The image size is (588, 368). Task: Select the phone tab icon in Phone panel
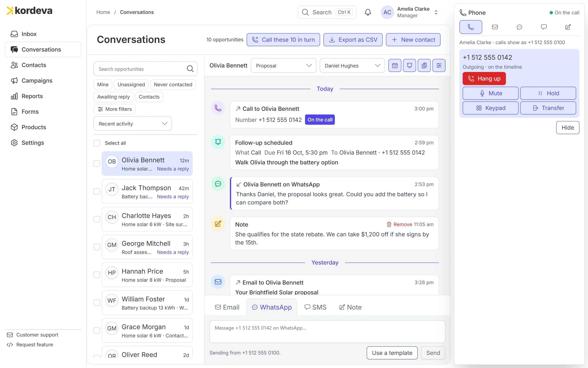(471, 27)
